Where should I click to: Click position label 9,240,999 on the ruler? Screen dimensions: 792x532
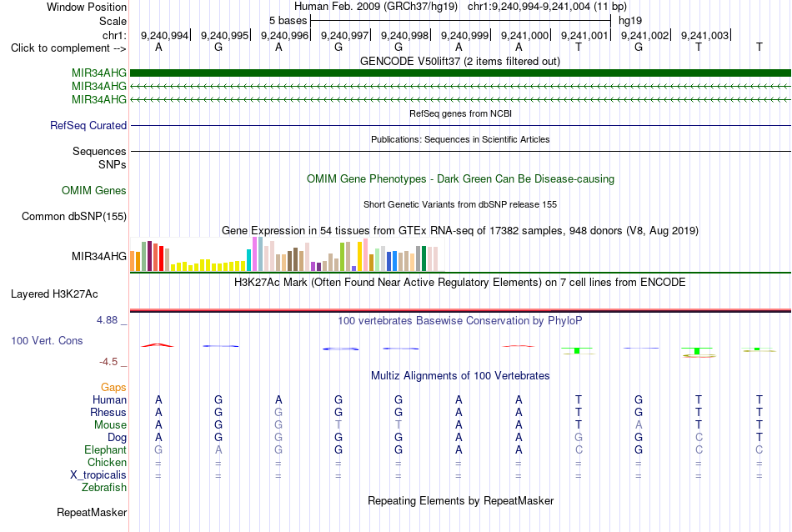point(464,35)
